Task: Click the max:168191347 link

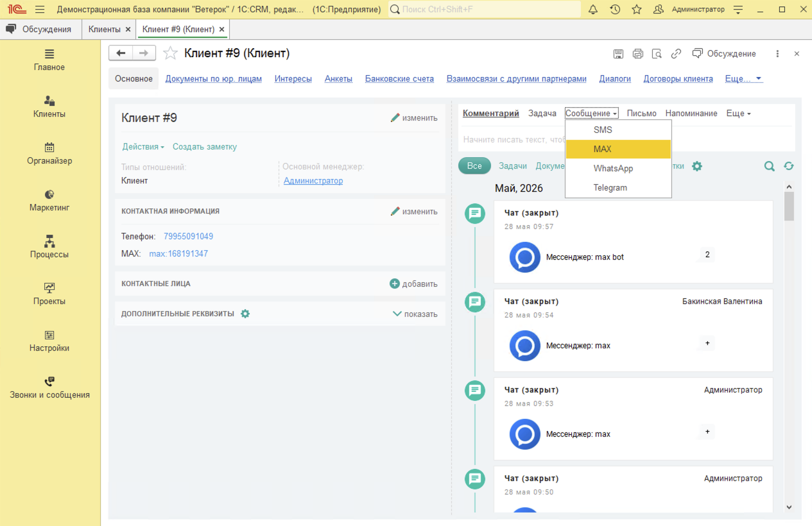Action: [x=178, y=254]
